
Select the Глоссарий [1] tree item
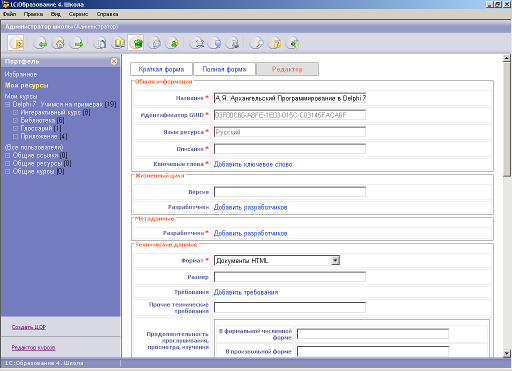[41, 128]
